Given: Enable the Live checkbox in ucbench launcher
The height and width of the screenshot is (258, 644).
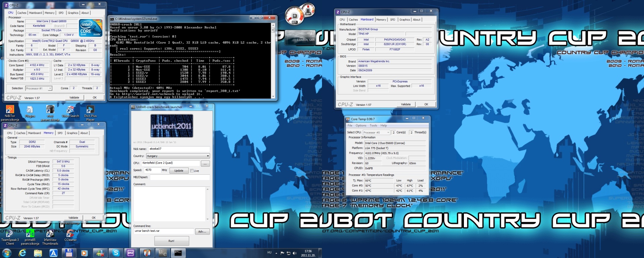Looking at the screenshot, I should point(192,171).
